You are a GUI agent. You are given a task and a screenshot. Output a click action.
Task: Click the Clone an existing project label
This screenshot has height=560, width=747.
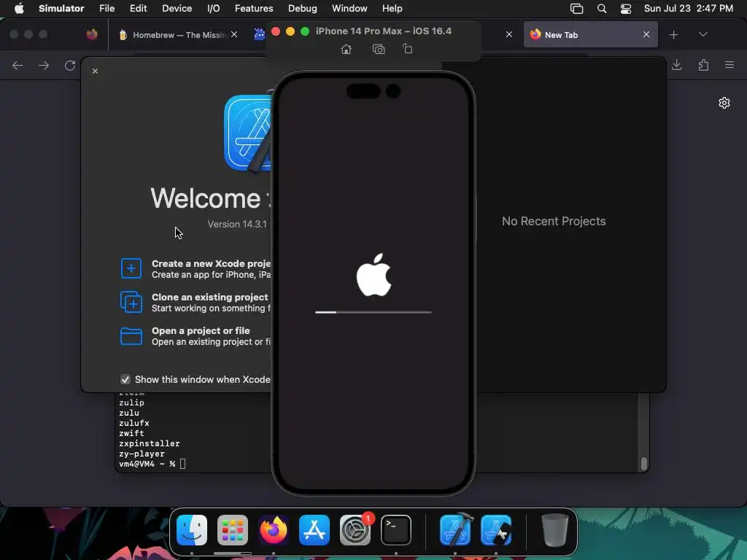click(209, 297)
